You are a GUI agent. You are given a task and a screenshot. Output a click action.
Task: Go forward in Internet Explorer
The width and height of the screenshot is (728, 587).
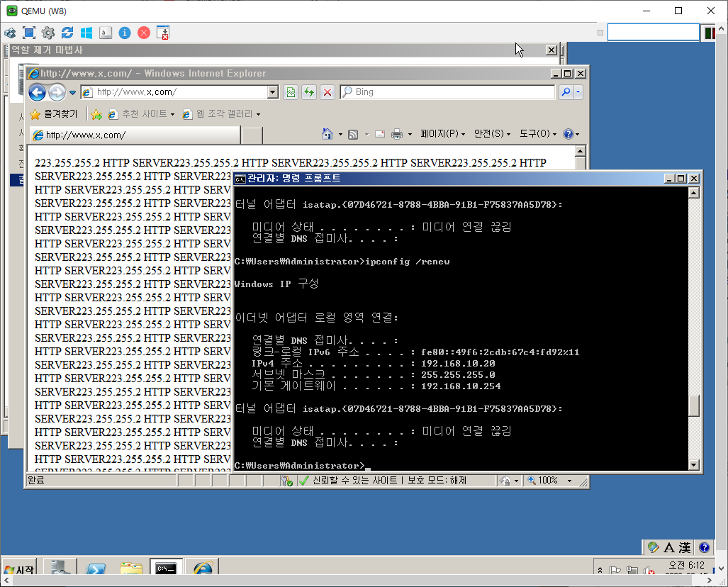[57, 92]
